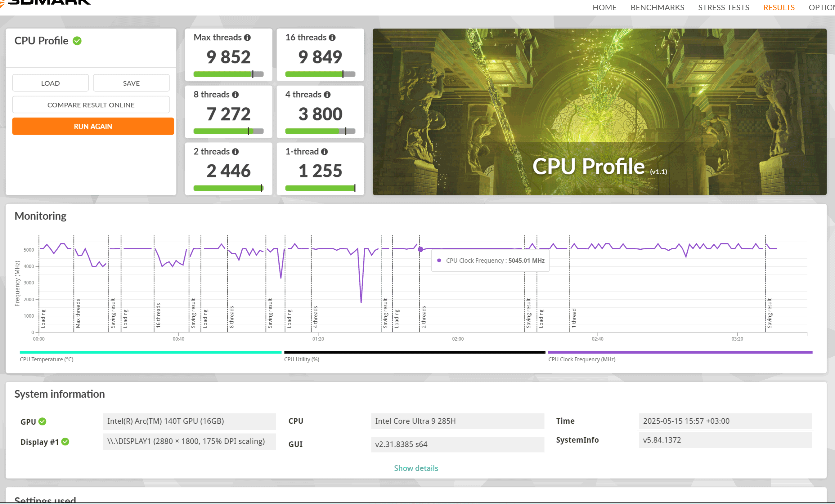
Task: Click the '2 threads' phase marker on graph
Action: click(x=424, y=317)
